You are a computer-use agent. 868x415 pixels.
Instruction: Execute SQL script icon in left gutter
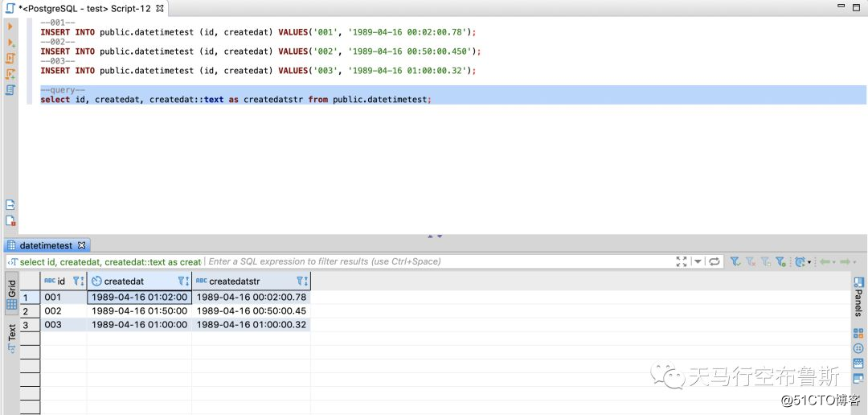(10, 58)
